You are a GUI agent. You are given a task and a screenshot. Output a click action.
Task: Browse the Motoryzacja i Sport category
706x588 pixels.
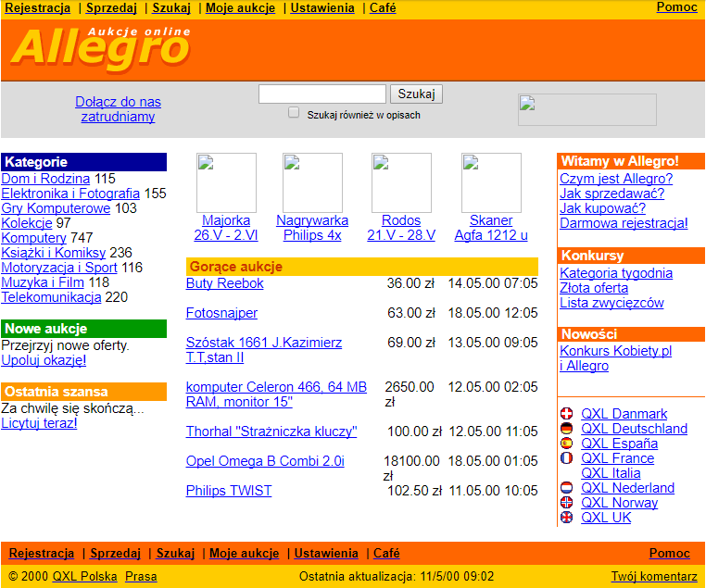click(59, 268)
